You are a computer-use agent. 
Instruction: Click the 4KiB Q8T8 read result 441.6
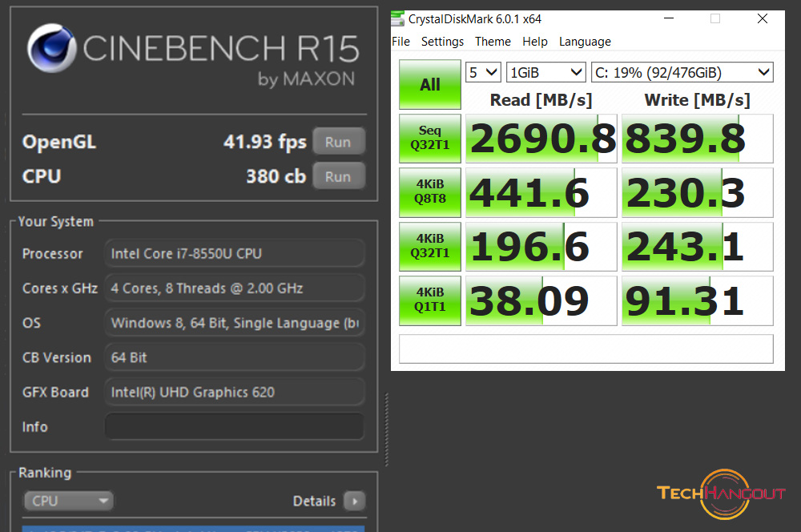(541, 192)
